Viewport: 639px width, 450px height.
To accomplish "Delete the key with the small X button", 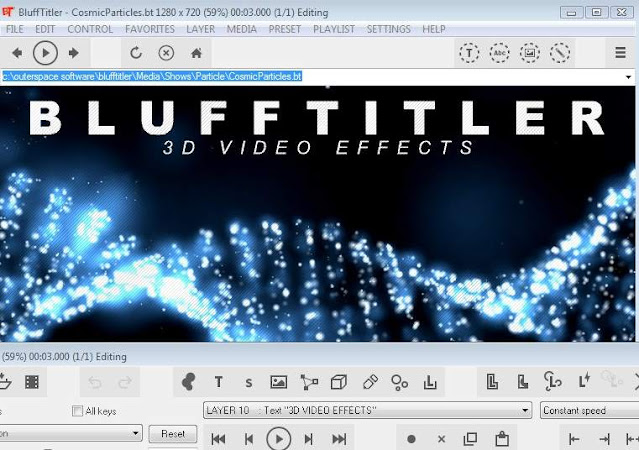I will (441, 439).
